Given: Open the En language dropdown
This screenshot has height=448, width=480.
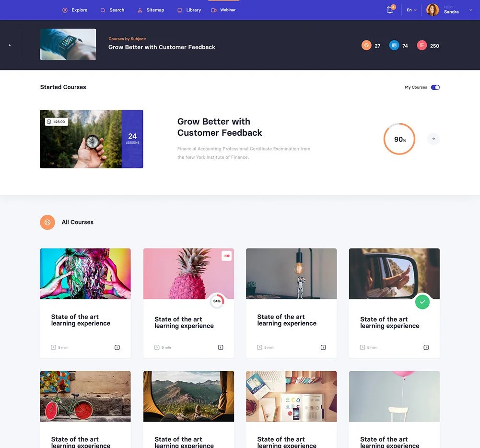Looking at the screenshot, I should click(412, 10).
